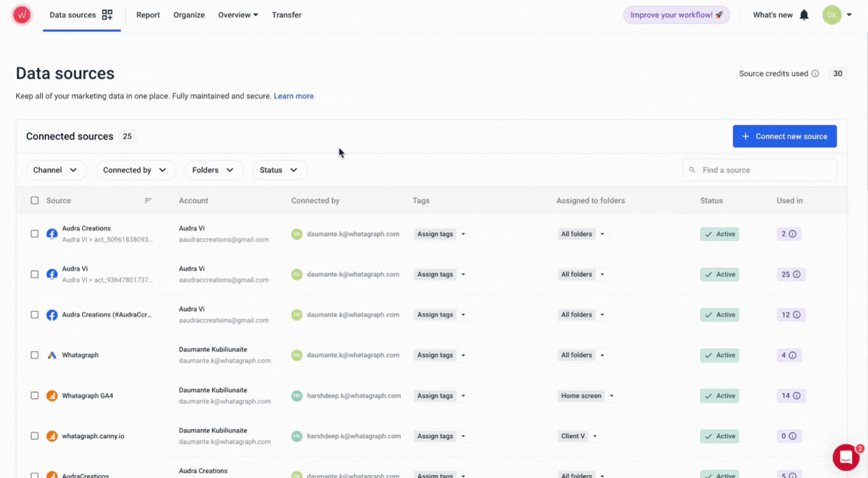The width and height of the screenshot is (868, 478).
Task: Click Facebook icon for Audra Creations (#AudraCcr row
Action: (x=52, y=315)
